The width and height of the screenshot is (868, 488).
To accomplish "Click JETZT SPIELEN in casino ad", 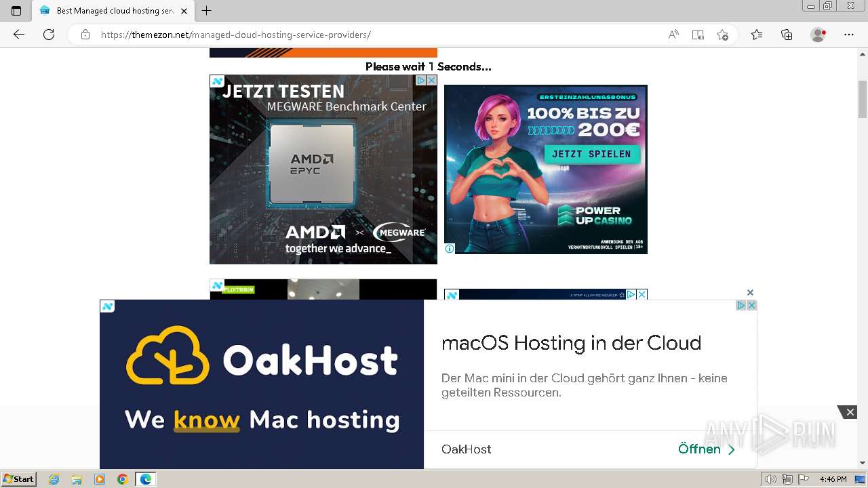I will coord(591,154).
